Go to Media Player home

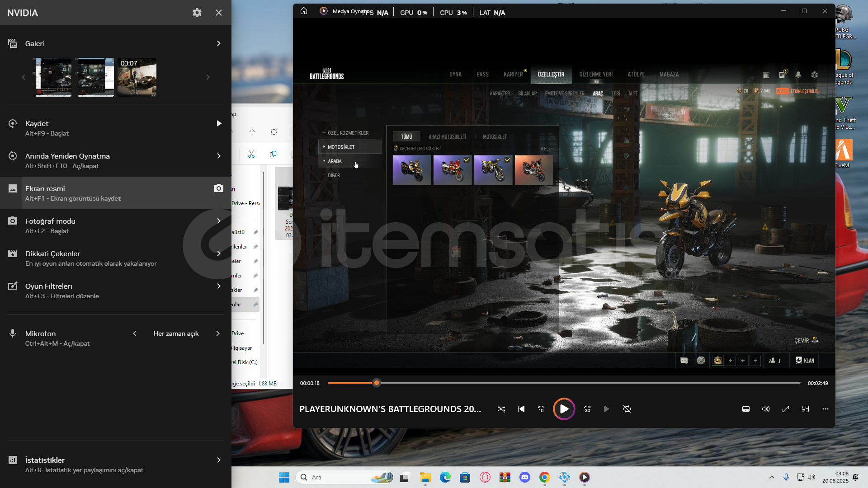304,11
